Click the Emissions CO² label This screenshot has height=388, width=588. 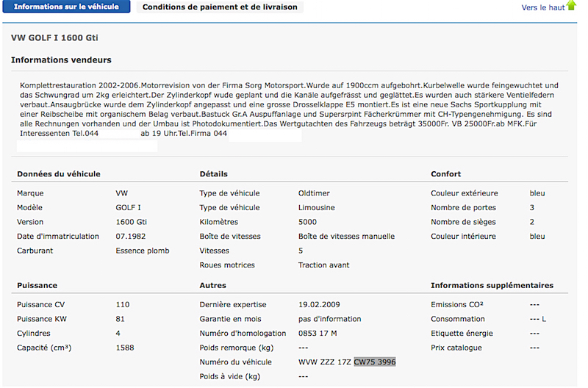[x=456, y=304]
